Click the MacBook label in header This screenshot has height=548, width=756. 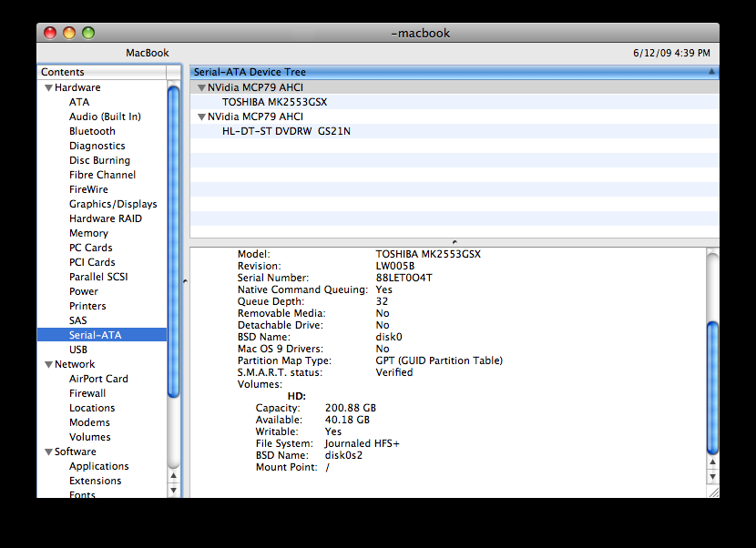tap(148, 53)
